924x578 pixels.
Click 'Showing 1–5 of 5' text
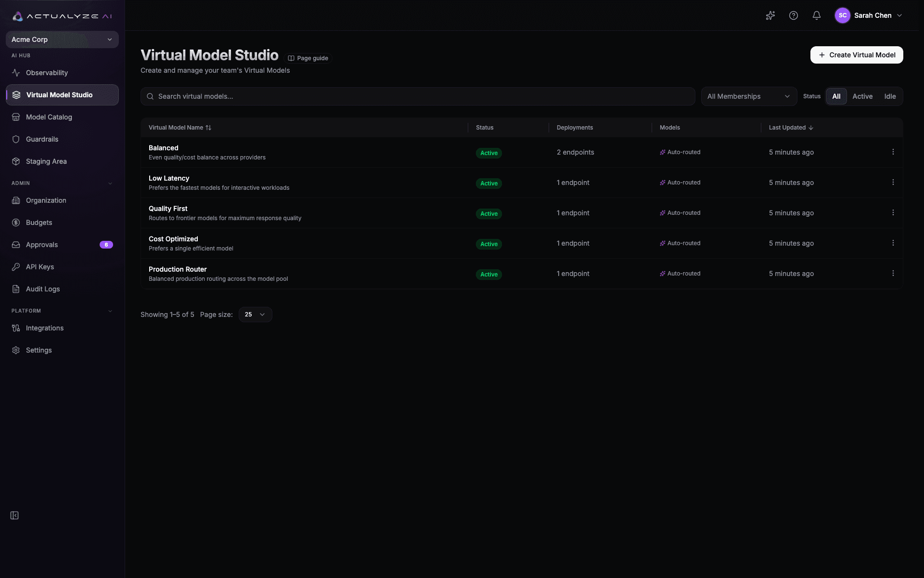(167, 315)
